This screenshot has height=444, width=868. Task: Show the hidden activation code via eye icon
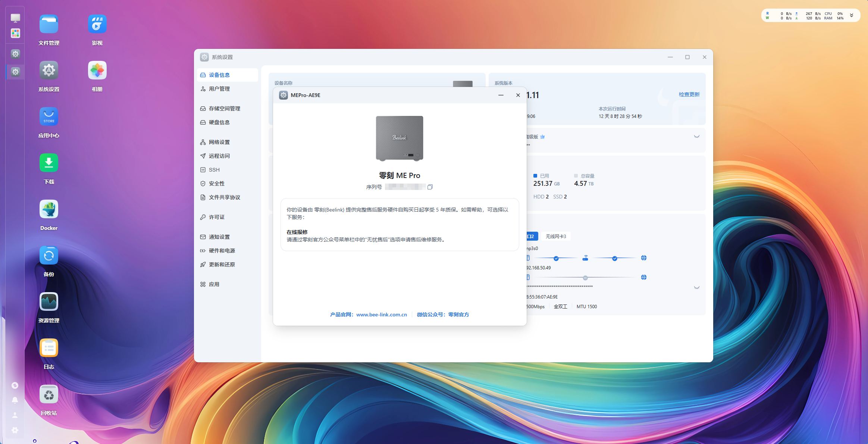tap(696, 137)
